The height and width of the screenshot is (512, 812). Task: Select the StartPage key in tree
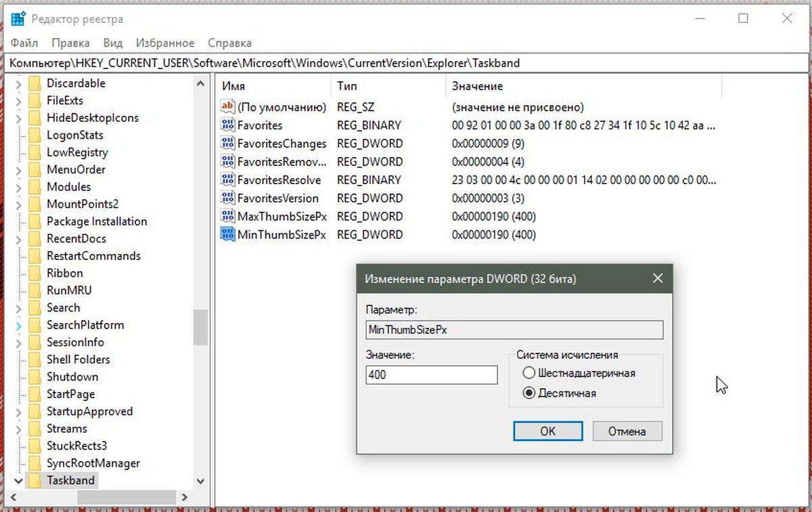point(70,394)
